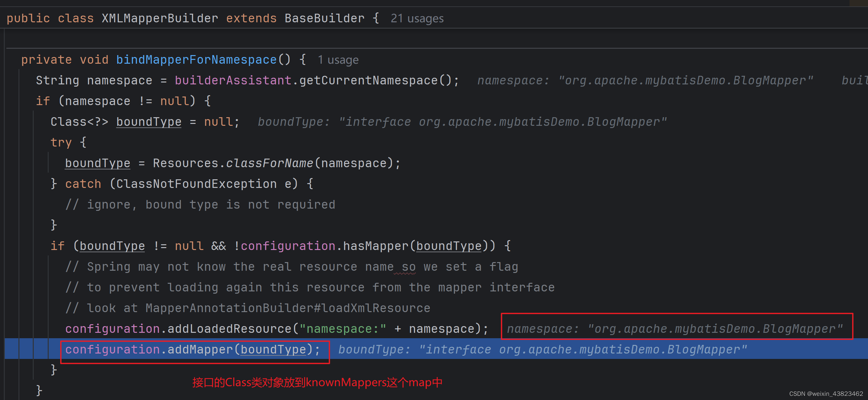Click the addLoadedResource method call
Image resolution: width=868 pixels, height=400 pixels.
(x=229, y=328)
